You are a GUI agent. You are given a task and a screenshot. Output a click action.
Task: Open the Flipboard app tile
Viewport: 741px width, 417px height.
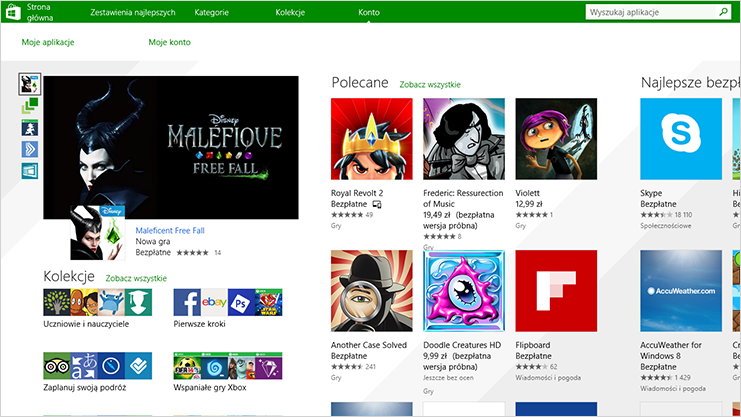point(556,291)
